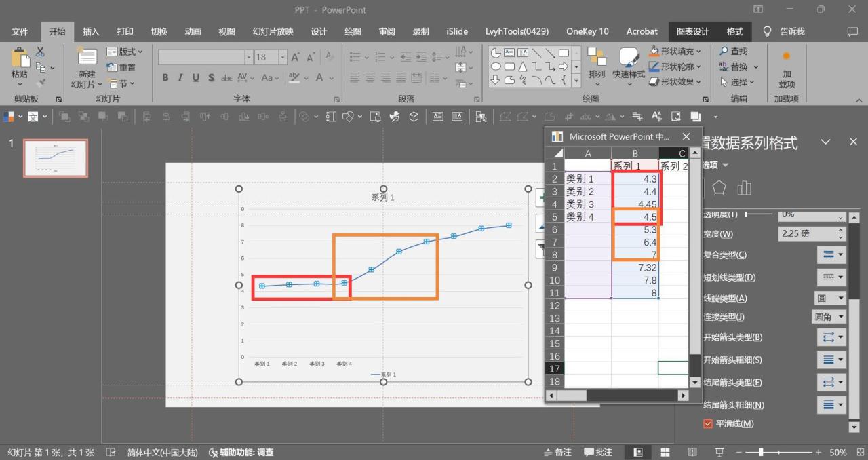Click the Find (查找) magnifier icon
868x460 pixels.
[724, 52]
